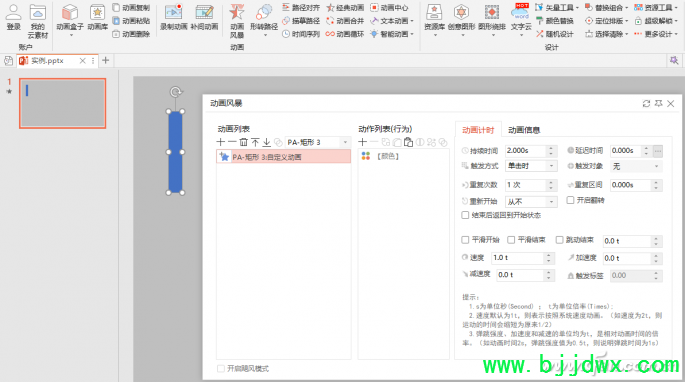Toggle 开启飓风模式 checkbox
The width and height of the screenshot is (685, 382).
(221, 368)
